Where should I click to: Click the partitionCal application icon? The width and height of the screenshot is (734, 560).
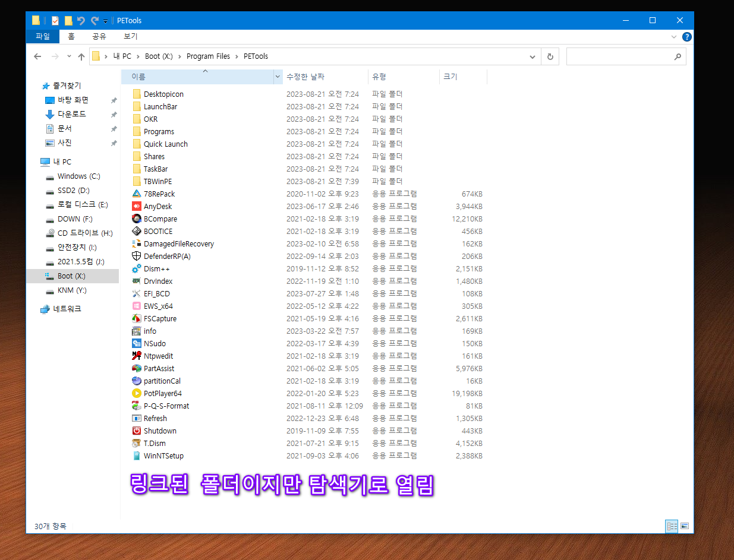tap(137, 381)
